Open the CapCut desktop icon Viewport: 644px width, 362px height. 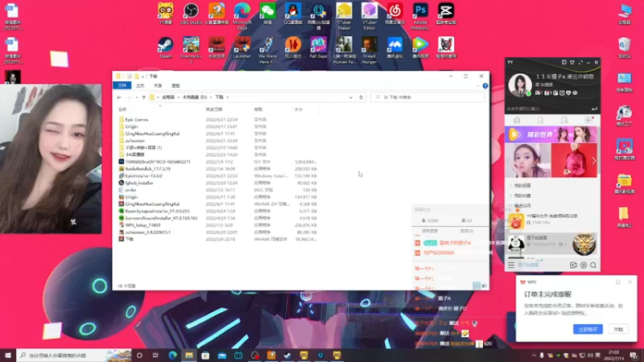pyautogui.click(x=446, y=14)
